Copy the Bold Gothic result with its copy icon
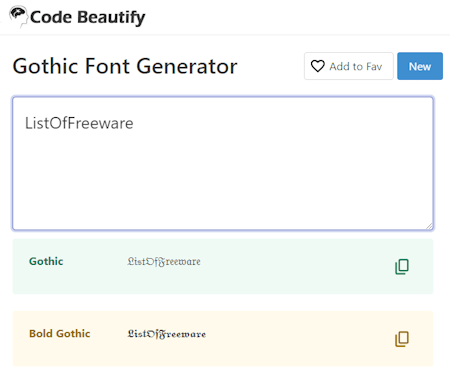The width and height of the screenshot is (450, 377). [x=402, y=339]
